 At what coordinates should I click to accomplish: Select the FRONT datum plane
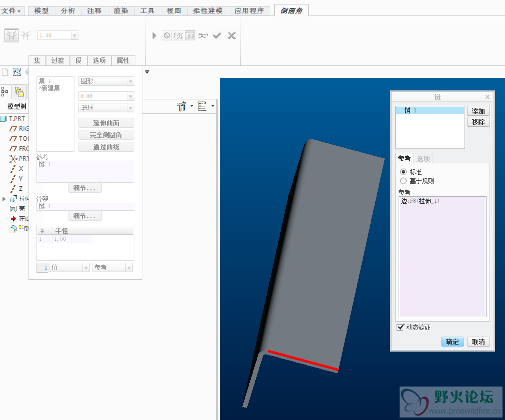point(19,149)
